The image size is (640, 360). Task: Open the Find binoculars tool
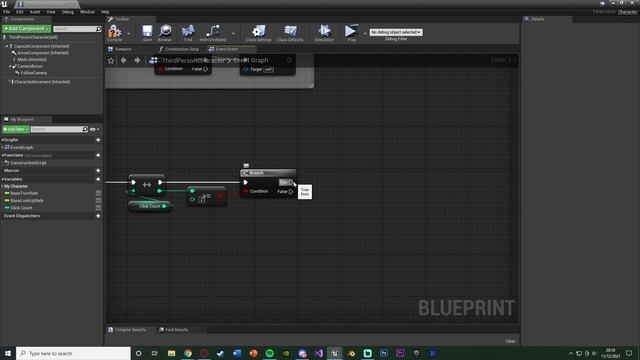pos(188,32)
